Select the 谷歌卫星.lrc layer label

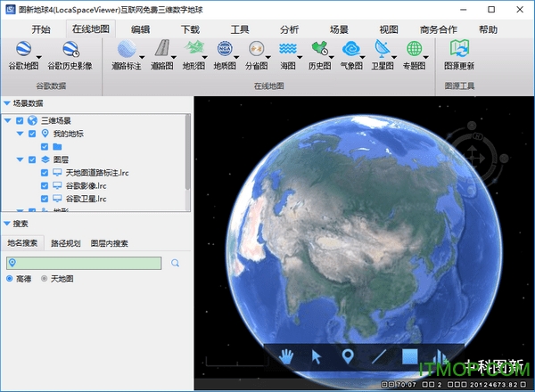(86, 199)
